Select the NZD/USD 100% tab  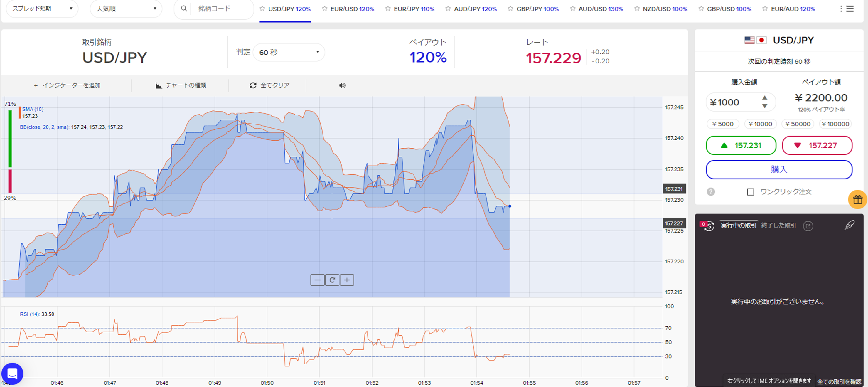click(665, 9)
